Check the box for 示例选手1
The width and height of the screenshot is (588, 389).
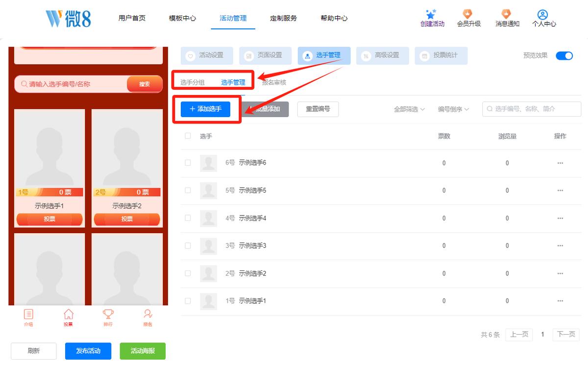(x=188, y=301)
